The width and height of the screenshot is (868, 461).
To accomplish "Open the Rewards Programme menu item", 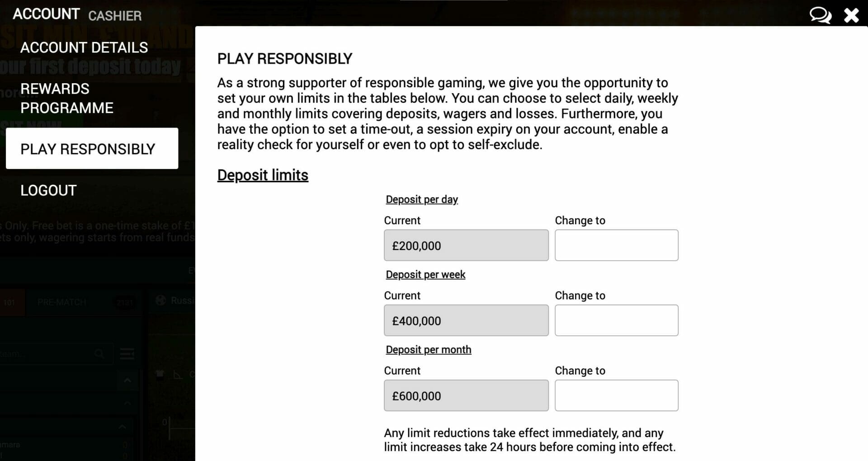I will [67, 98].
